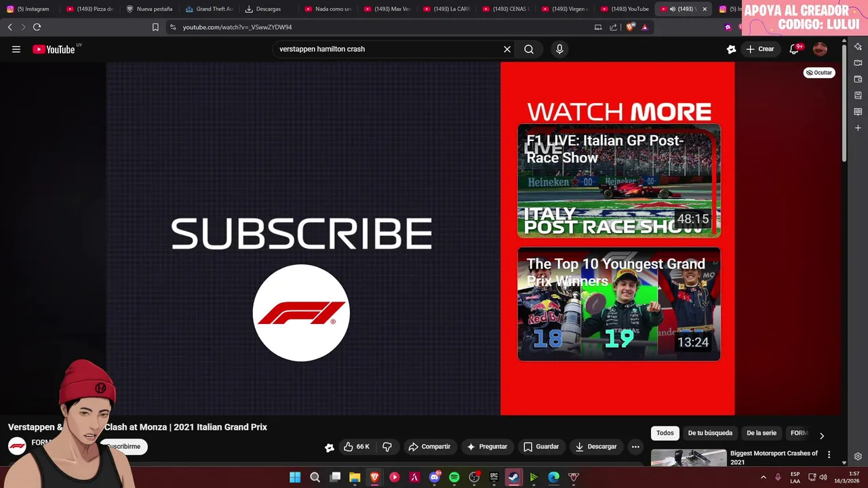Open bookmarks panel in Brave sidebar
868x488 pixels.
(858, 95)
